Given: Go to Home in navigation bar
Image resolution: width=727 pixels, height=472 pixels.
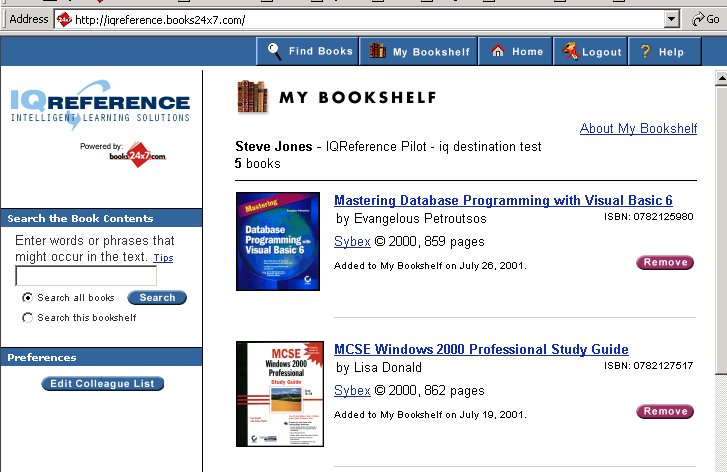Looking at the screenshot, I should (x=515, y=51).
